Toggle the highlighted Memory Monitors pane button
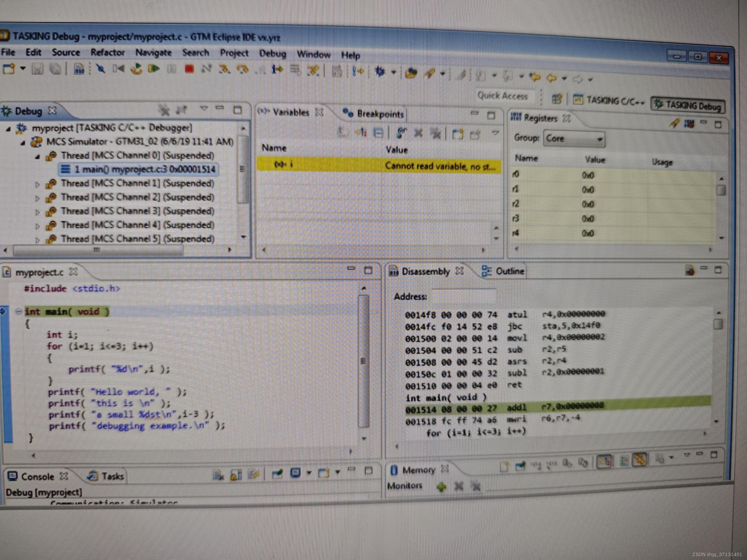 point(604,461)
